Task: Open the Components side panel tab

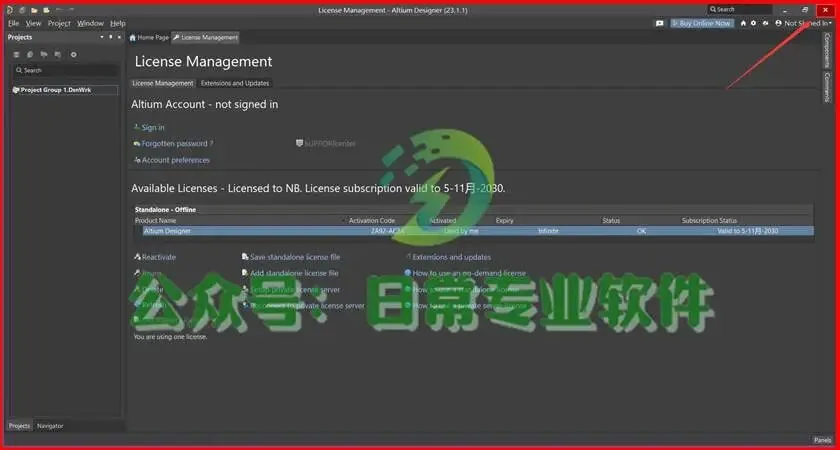Action: coord(827,50)
